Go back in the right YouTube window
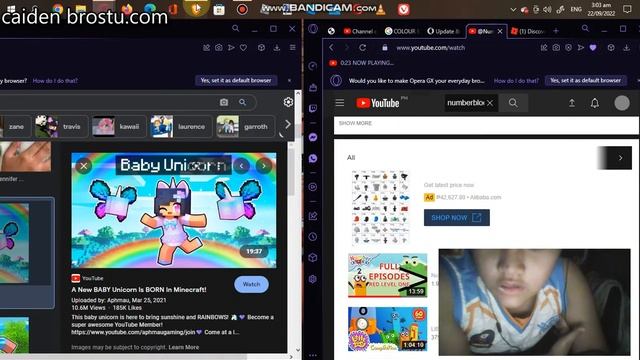 (x=331, y=48)
